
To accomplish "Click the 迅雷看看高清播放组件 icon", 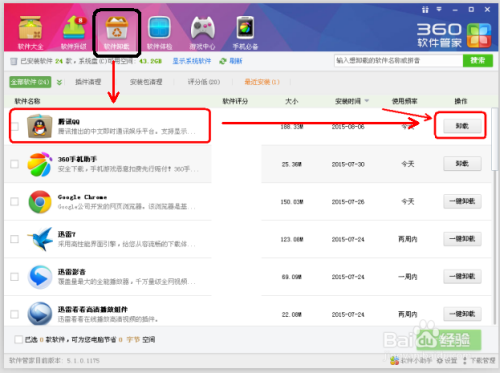I will [40, 314].
